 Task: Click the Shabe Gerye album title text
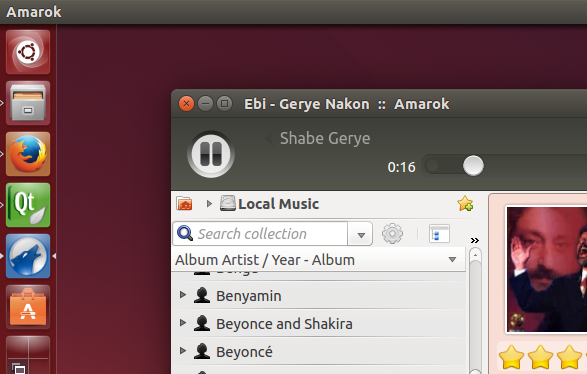pos(325,138)
